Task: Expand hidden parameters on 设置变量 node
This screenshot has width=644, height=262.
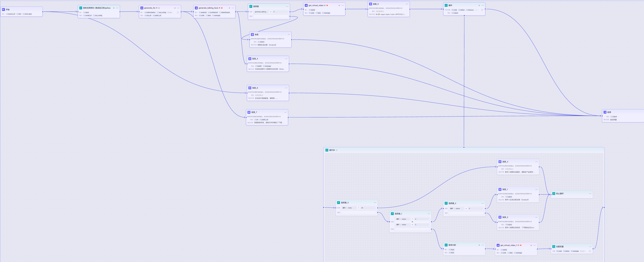Action: [x=590, y=251]
